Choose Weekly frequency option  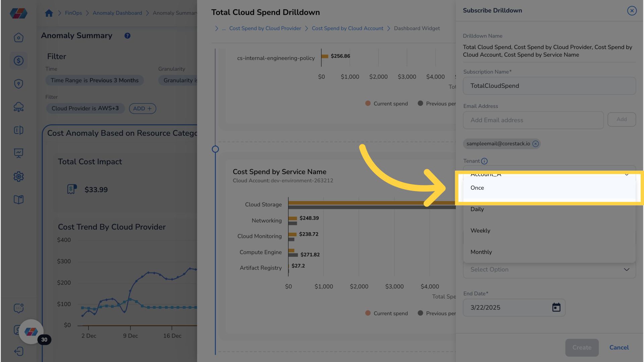click(x=549, y=231)
